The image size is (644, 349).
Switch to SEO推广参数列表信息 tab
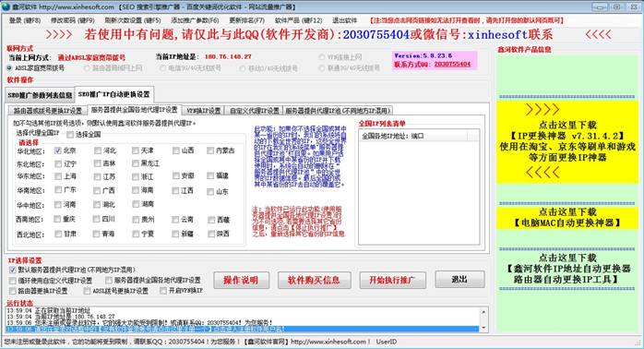click(40, 95)
